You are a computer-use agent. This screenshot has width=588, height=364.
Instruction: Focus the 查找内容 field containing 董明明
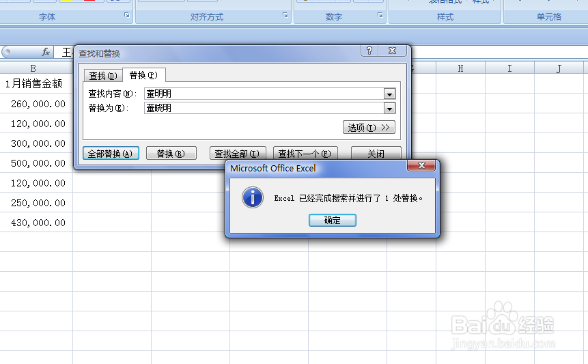click(264, 94)
